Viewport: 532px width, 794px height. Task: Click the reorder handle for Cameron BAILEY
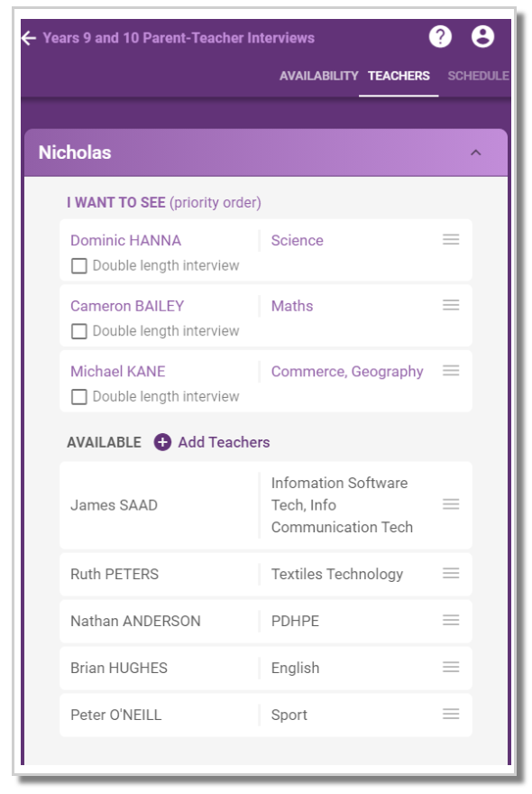[x=451, y=305]
